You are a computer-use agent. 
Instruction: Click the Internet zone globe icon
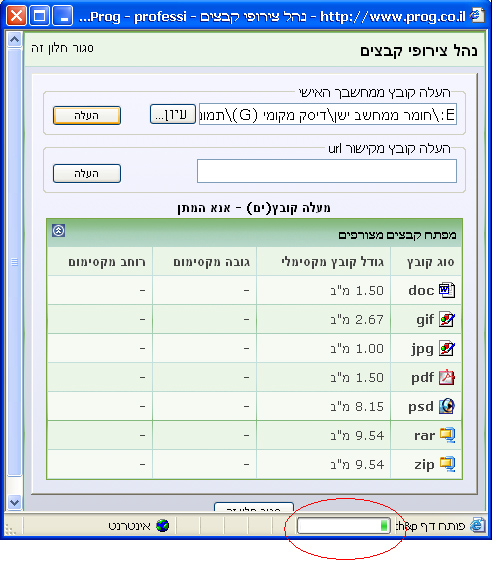pos(163,526)
